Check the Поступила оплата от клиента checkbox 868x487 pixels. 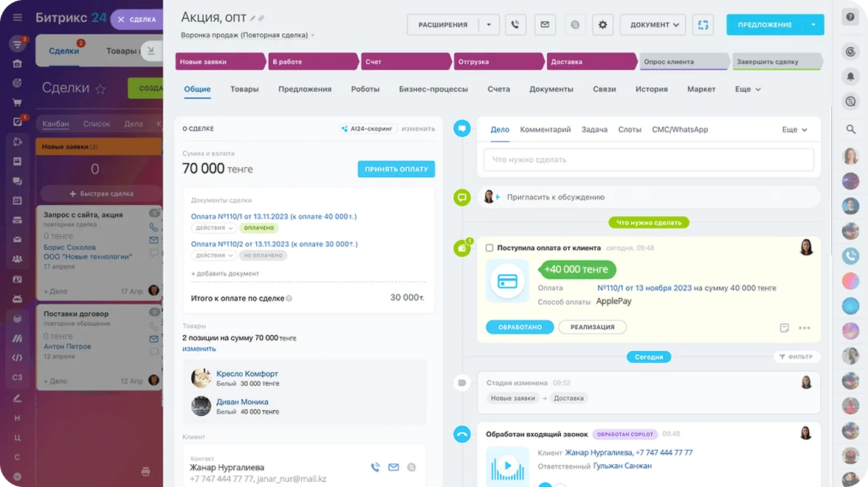(x=489, y=248)
